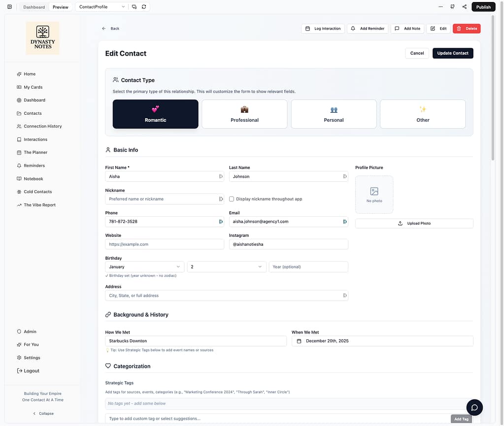Click the calendar icon in When We Met
Image resolution: width=504 pixels, height=426 pixels.
(x=299, y=341)
